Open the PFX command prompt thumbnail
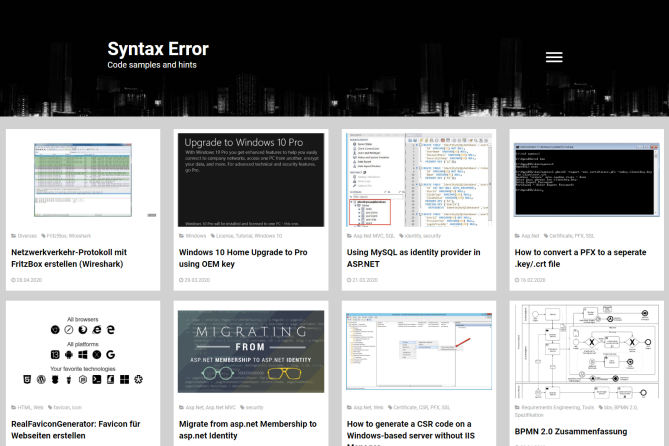 coord(587,180)
